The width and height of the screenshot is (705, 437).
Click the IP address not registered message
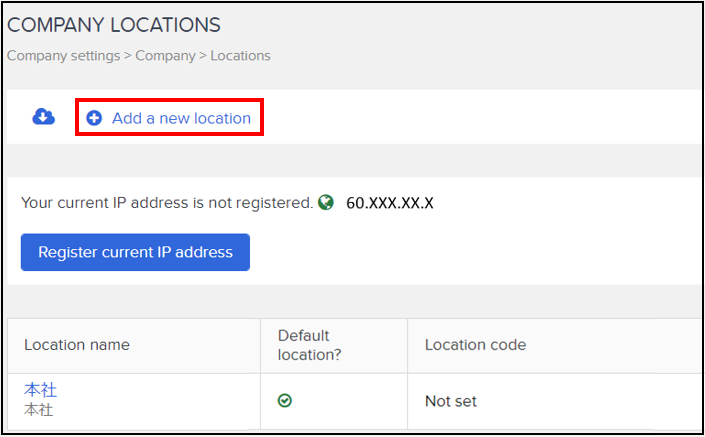tap(167, 203)
